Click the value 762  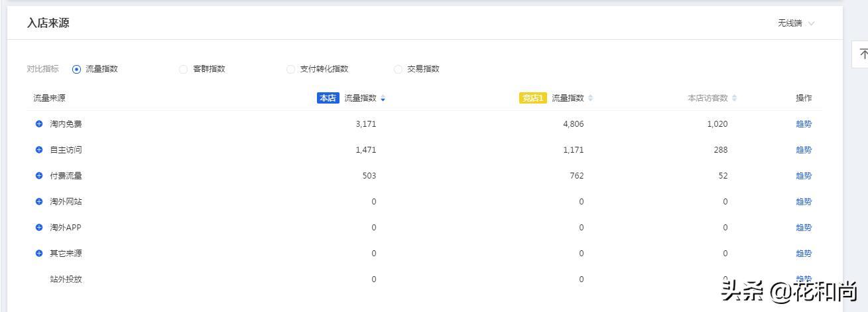[577, 175]
